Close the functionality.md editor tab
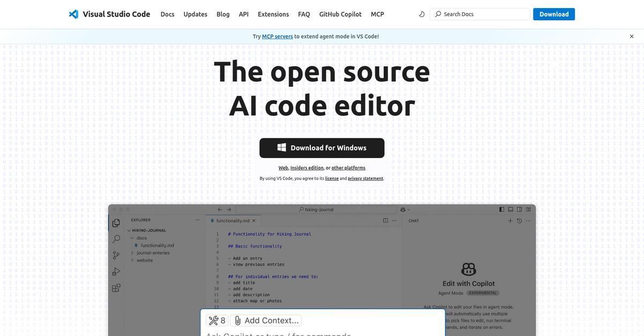 254,220
